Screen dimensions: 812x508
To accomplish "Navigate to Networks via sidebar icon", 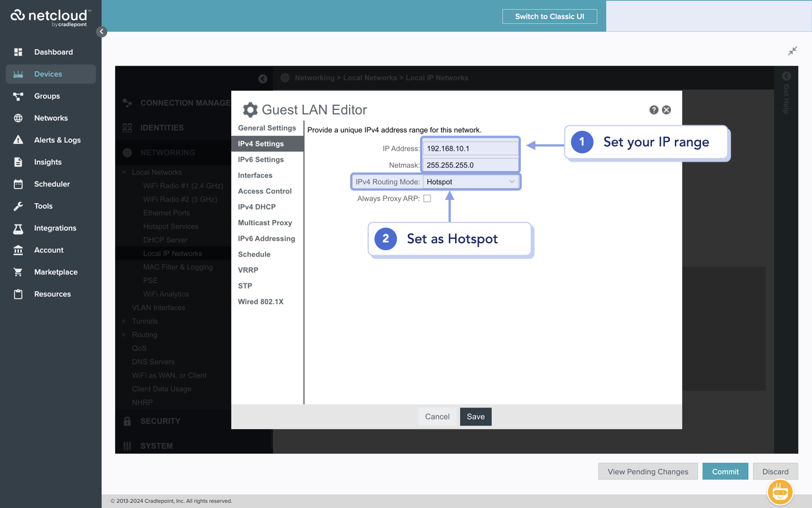I will point(51,118).
